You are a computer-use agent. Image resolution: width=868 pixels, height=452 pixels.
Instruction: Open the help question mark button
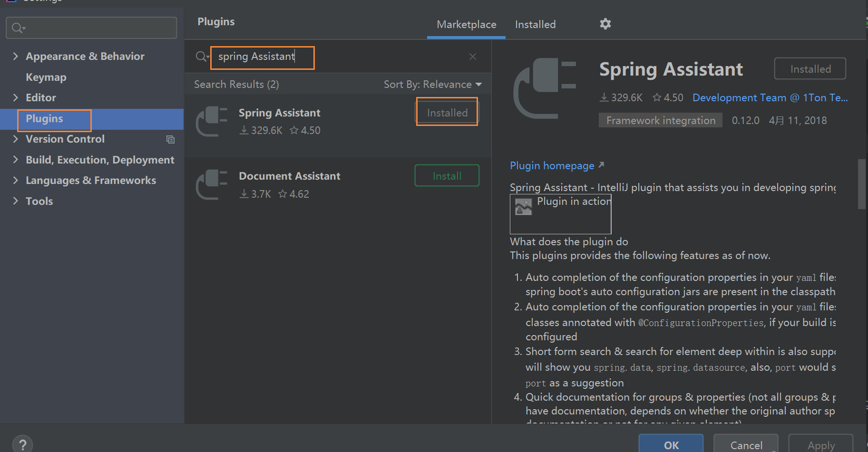point(22,444)
